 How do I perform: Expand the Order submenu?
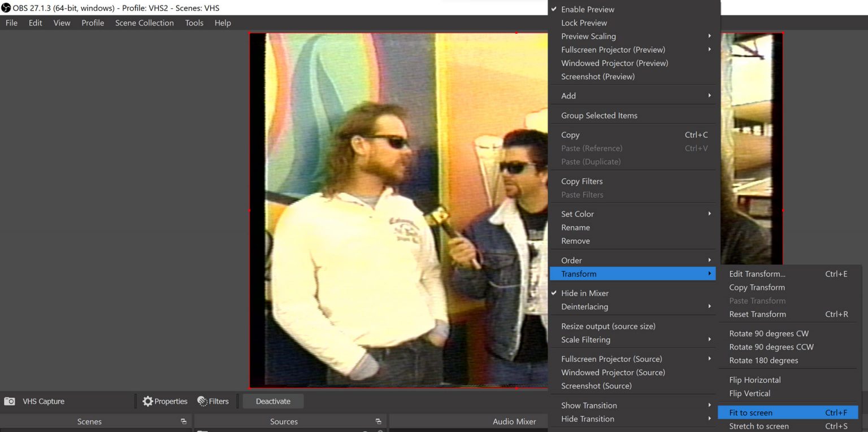click(571, 260)
